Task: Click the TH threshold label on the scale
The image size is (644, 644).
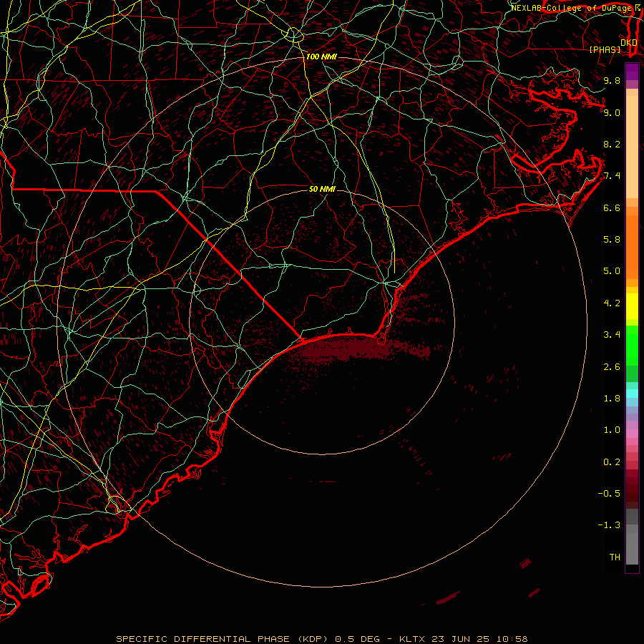Action: click(x=615, y=557)
